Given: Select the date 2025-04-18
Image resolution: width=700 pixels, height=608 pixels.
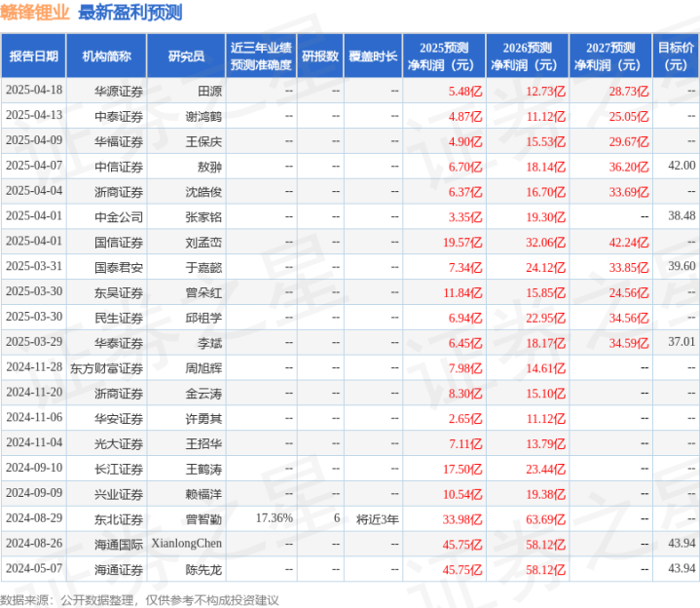Looking at the screenshot, I should click(x=34, y=90).
